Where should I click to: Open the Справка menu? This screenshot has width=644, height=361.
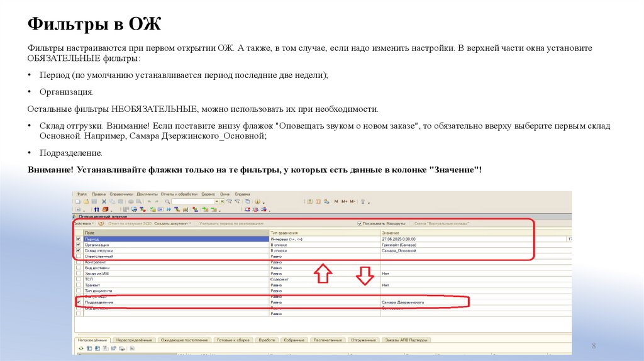pos(242,194)
